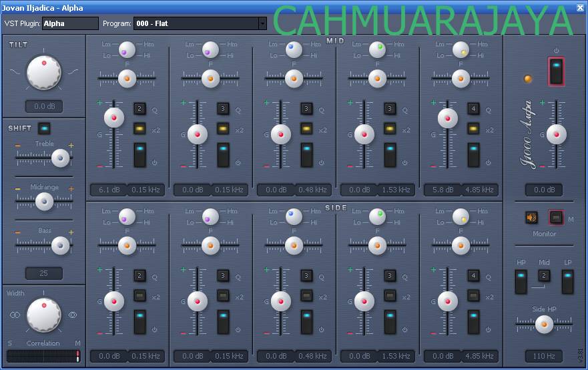Click Mid band 3 gain fader knob

281,134
